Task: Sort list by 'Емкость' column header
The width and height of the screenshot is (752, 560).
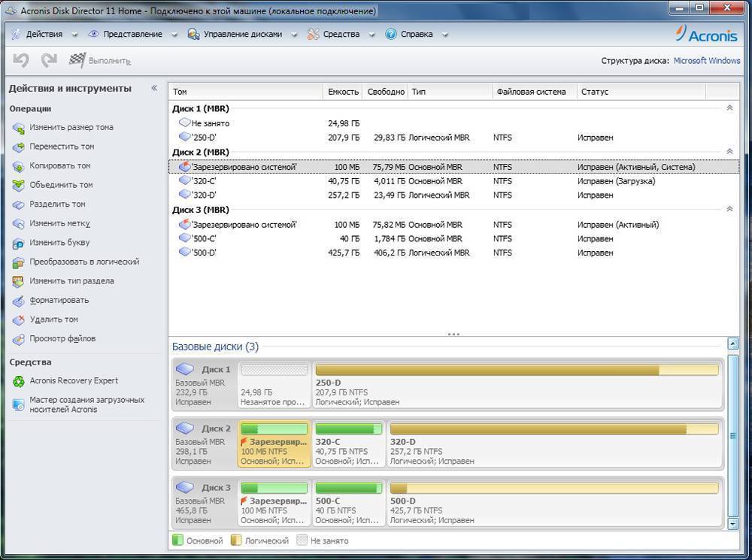Action: [x=343, y=92]
